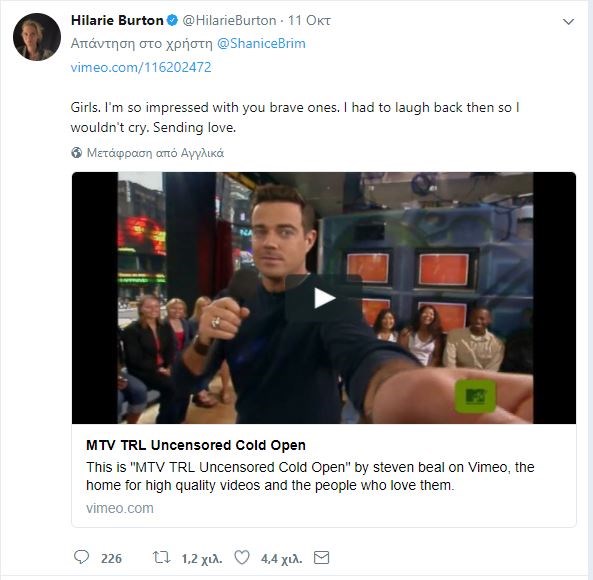Open Hilarie Burton's profile avatar

coord(37,37)
